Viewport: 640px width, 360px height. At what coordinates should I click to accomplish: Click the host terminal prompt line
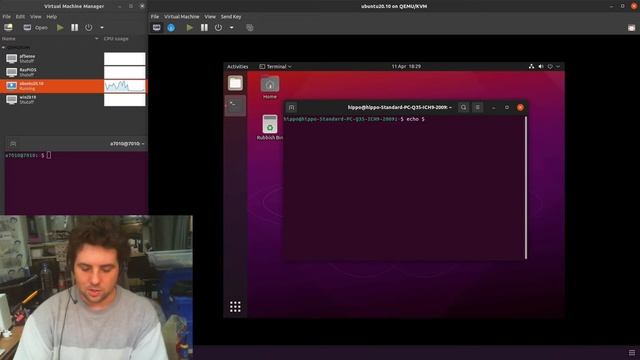point(28,155)
